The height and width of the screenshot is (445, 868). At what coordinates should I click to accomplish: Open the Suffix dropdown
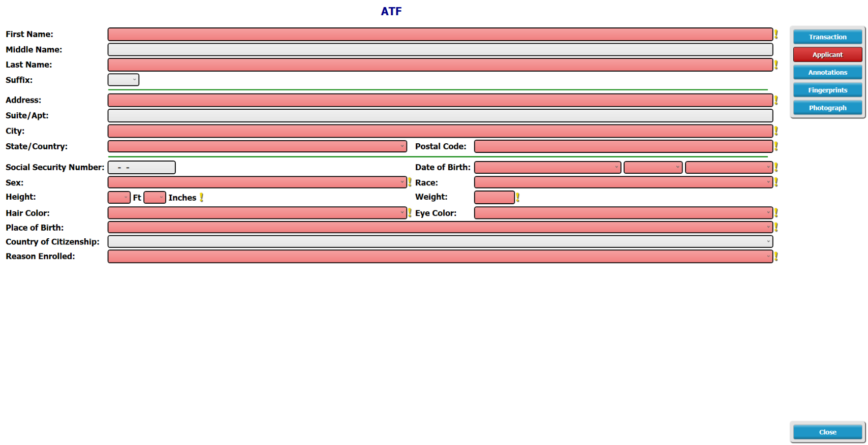pyautogui.click(x=123, y=80)
